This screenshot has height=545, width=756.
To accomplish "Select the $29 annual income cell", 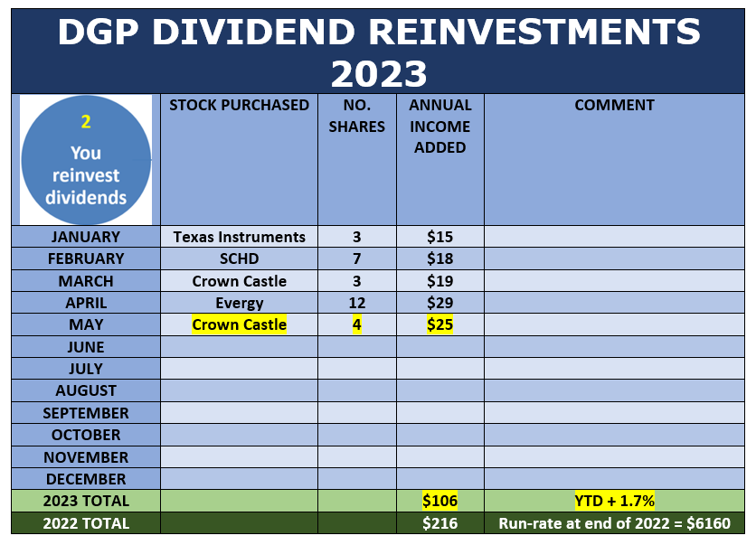I will (439, 303).
